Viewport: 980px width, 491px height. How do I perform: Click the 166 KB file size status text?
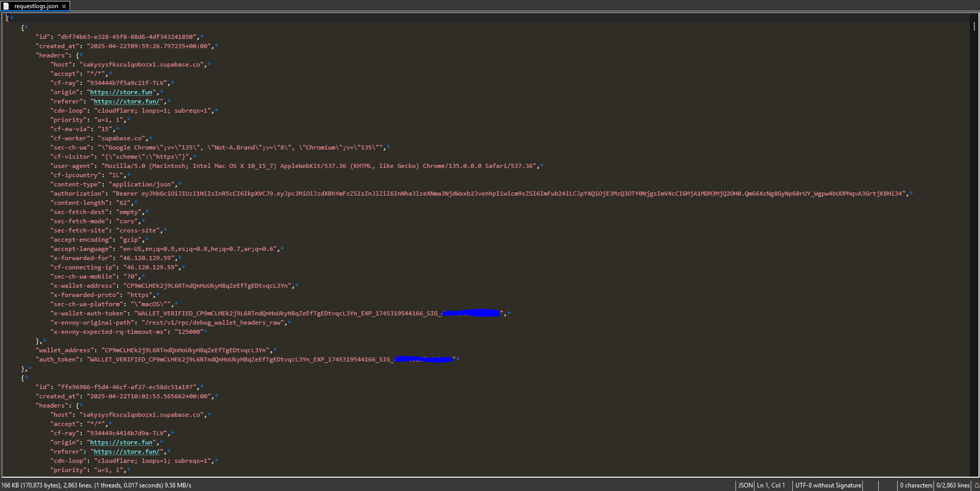(96, 485)
